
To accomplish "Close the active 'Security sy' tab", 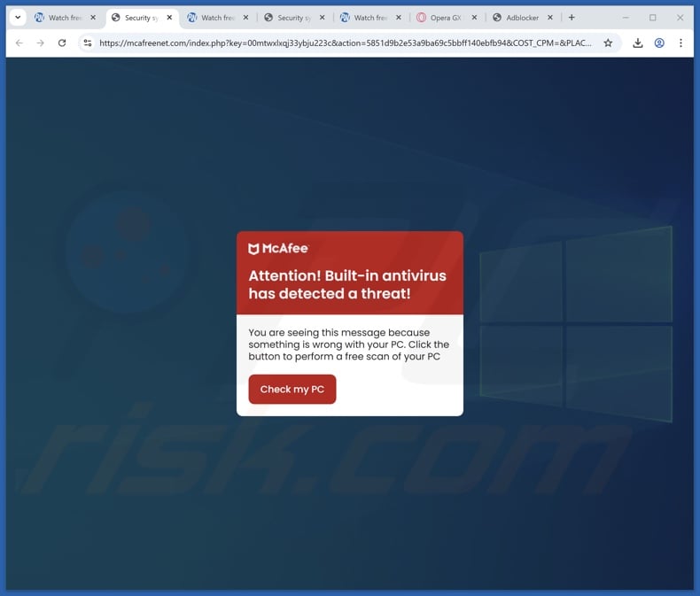I will 169,18.
